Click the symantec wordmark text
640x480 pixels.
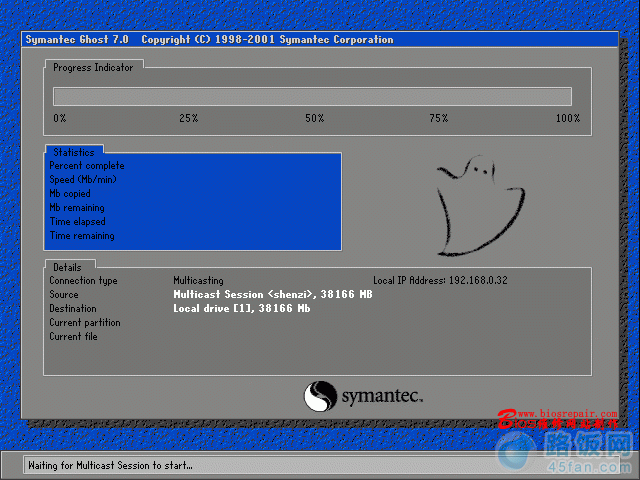click(x=382, y=396)
